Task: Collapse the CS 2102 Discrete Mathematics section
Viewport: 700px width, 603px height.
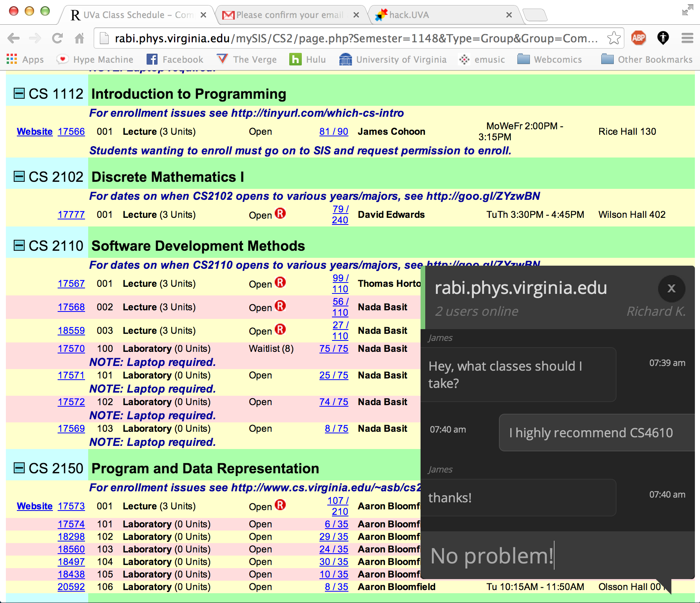Action: tap(19, 176)
